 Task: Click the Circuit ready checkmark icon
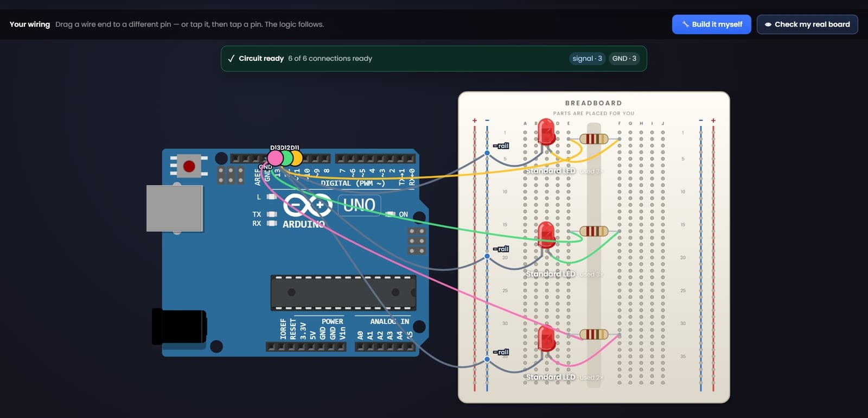click(x=231, y=59)
